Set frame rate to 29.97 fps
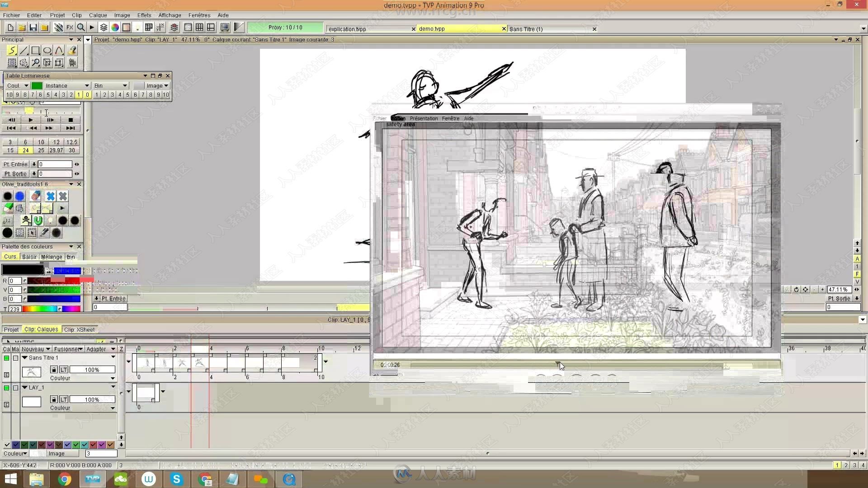 coord(56,150)
